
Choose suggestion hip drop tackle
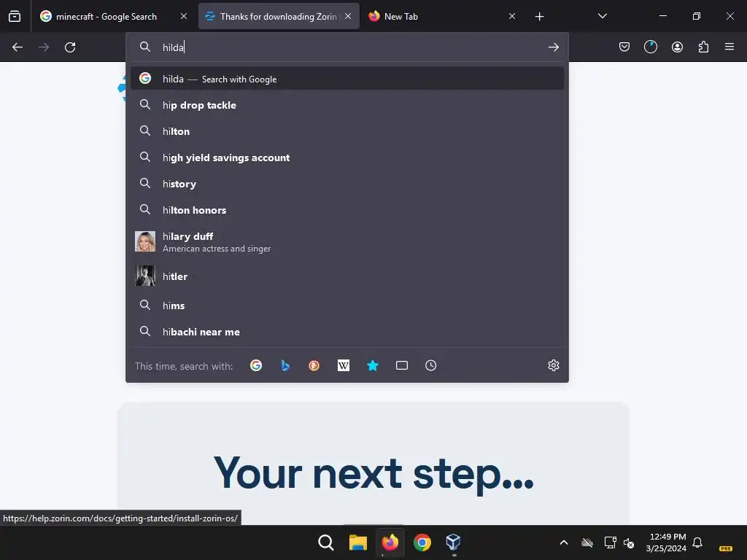coord(347,105)
